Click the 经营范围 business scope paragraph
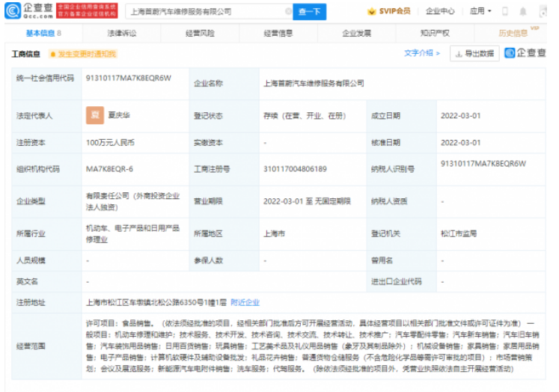The width and height of the screenshot is (559, 392). coord(313,346)
